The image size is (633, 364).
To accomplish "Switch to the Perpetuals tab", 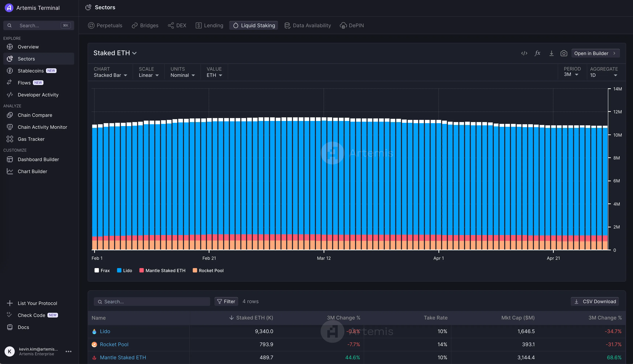I will 105,25.
